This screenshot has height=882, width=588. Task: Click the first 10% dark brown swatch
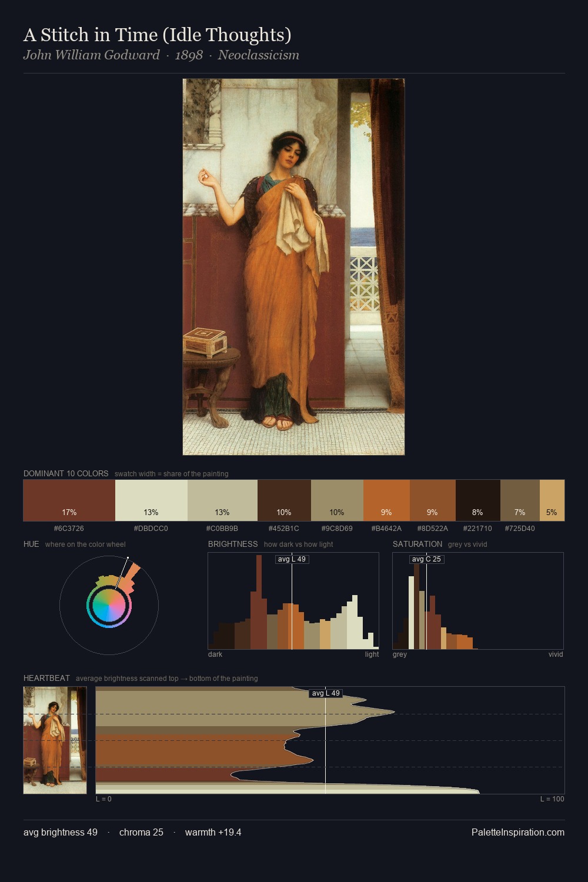point(284,500)
